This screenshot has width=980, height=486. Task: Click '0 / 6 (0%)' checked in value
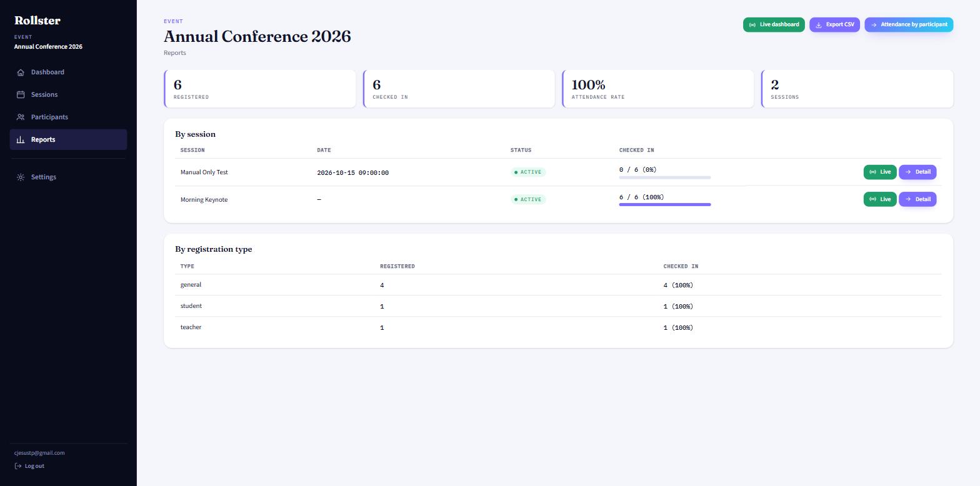638,170
